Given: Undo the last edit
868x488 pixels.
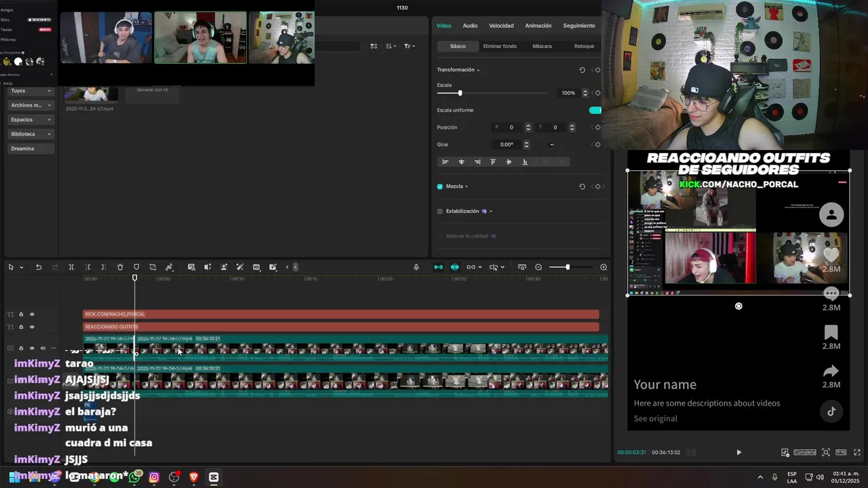Looking at the screenshot, I should click(x=39, y=267).
